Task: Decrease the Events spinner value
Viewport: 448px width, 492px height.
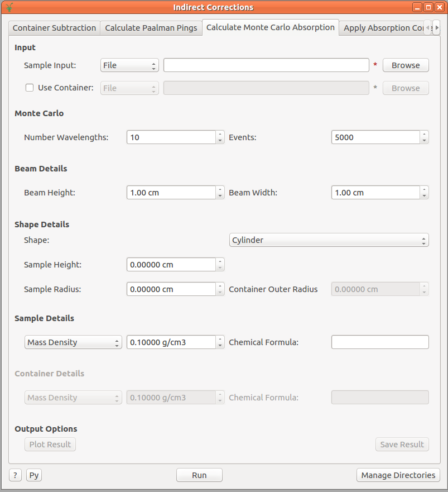Action: point(425,140)
